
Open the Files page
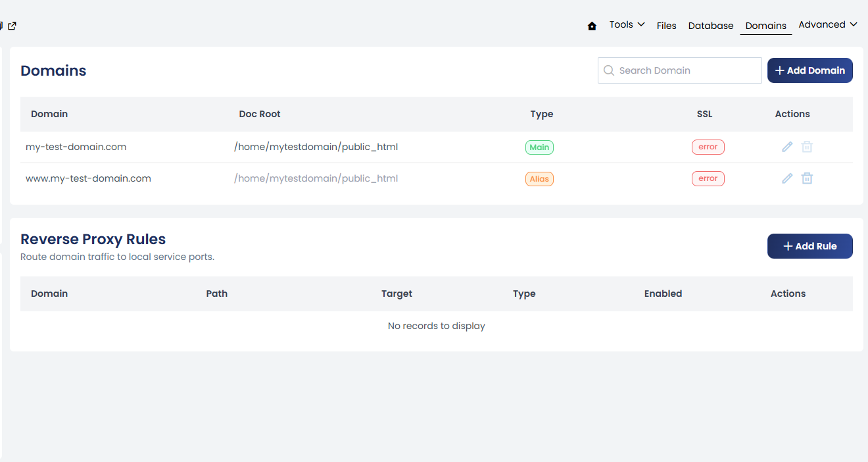coord(666,26)
